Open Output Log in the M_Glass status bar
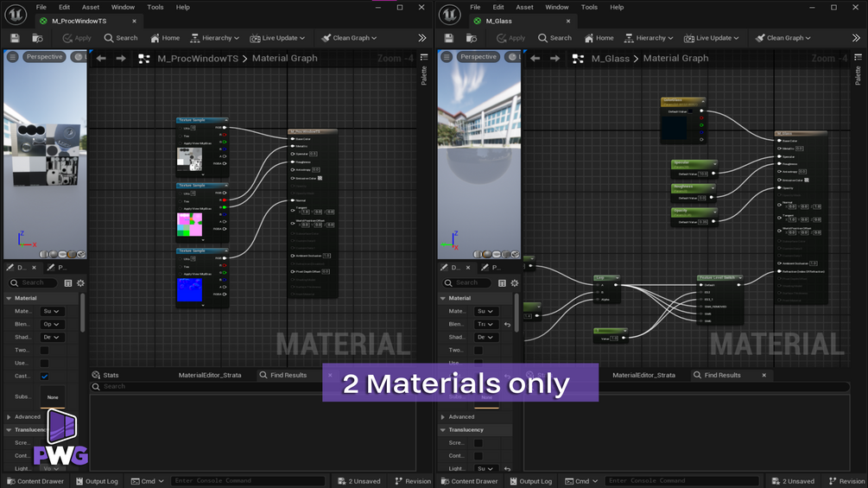 (x=531, y=481)
